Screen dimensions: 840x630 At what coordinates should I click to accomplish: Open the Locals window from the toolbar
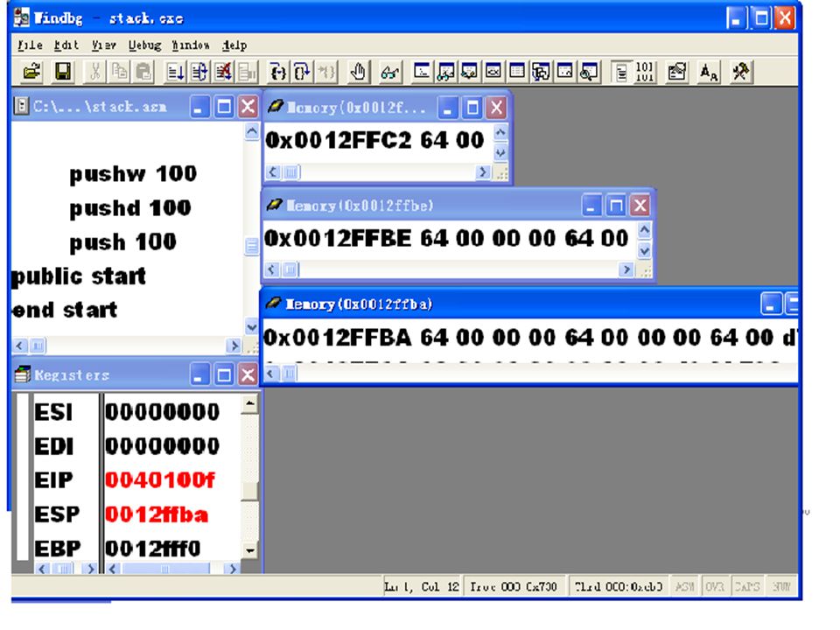[x=469, y=71]
